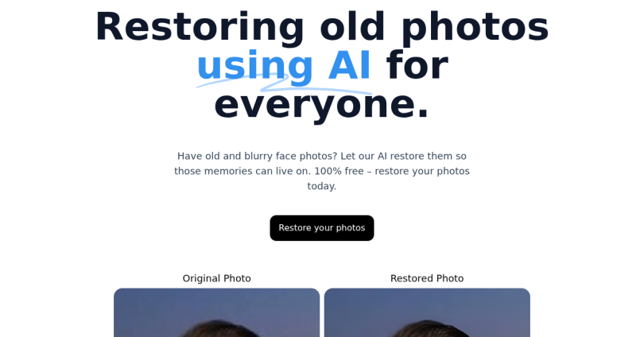Click the Original Photo caption label
This screenshot has height=337, width=644.
(216, 278)
